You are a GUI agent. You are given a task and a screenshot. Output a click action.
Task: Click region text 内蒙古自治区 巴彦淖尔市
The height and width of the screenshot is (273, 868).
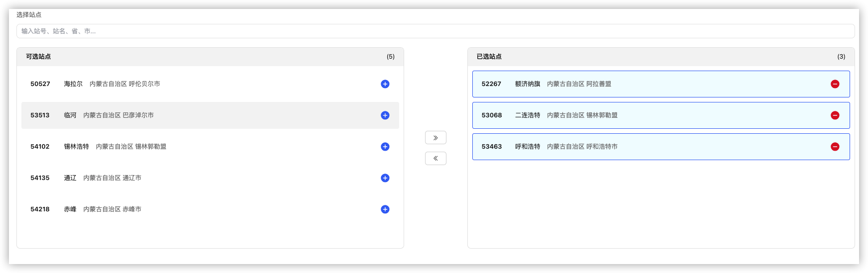[x=118, y=115]
